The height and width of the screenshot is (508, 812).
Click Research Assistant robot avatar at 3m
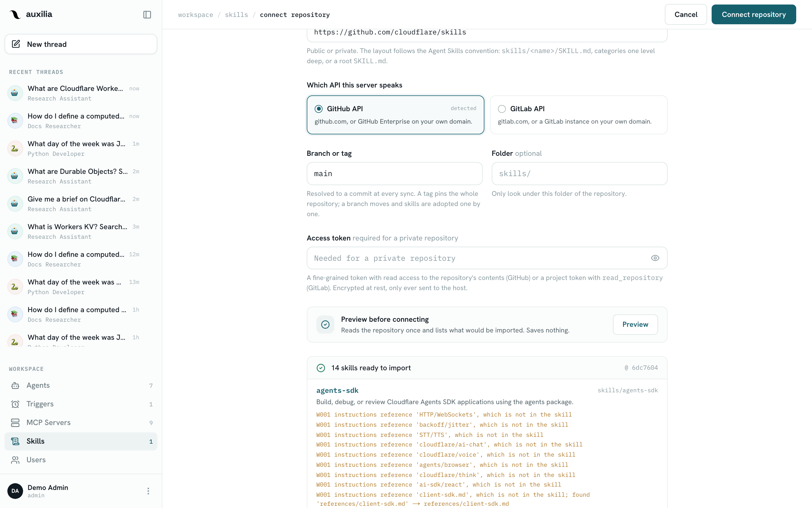(15, 231)
